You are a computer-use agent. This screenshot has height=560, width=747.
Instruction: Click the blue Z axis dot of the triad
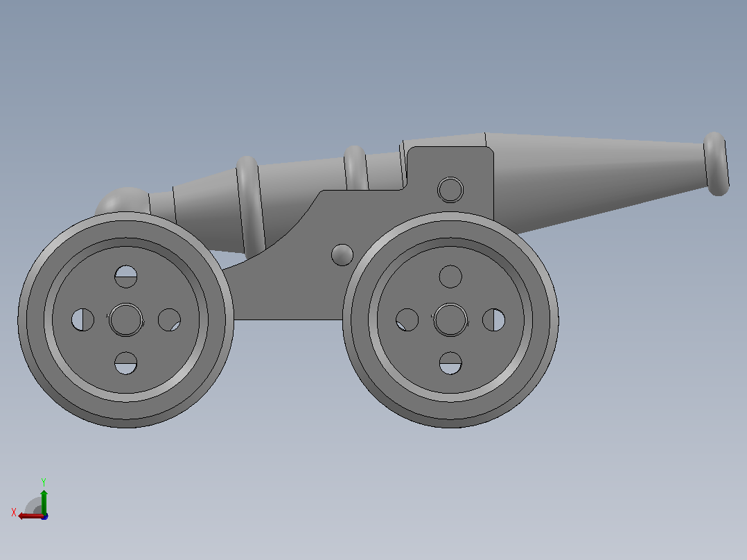click(x=44, y=516)
